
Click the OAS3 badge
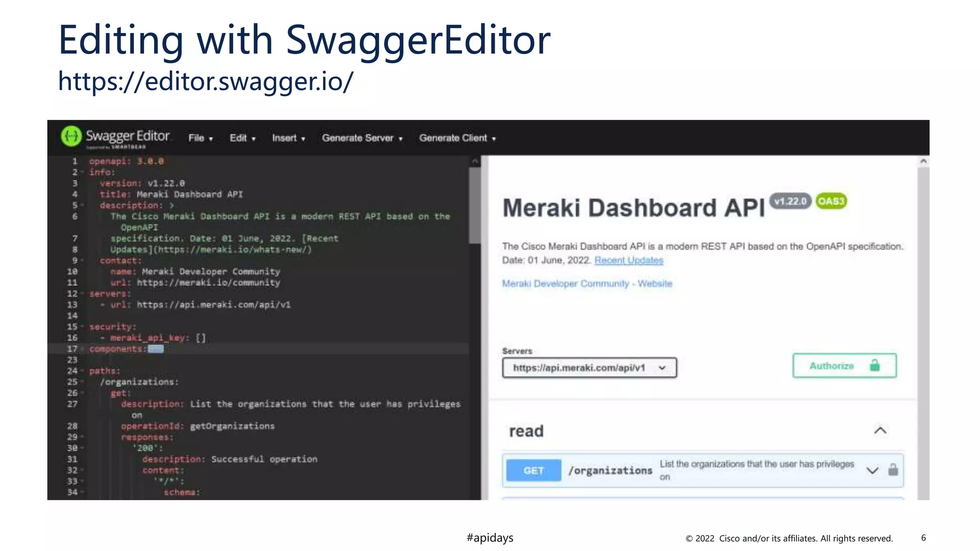click(831, 201)
